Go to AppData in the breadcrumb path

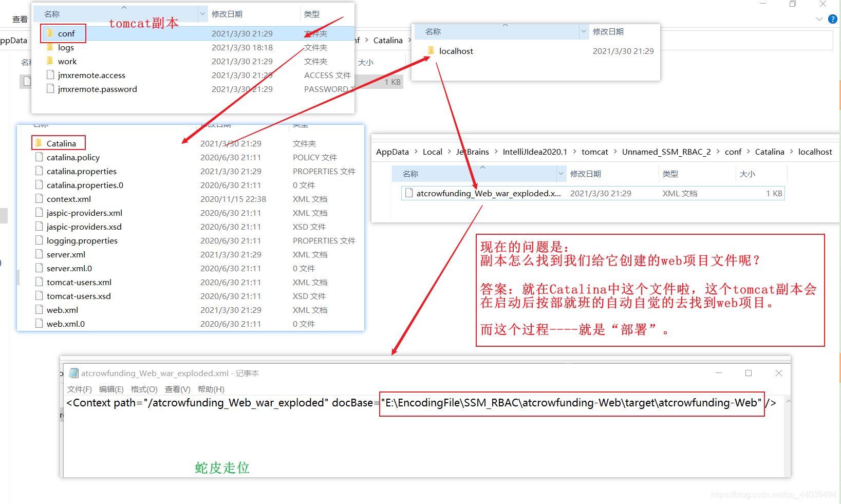393,152
